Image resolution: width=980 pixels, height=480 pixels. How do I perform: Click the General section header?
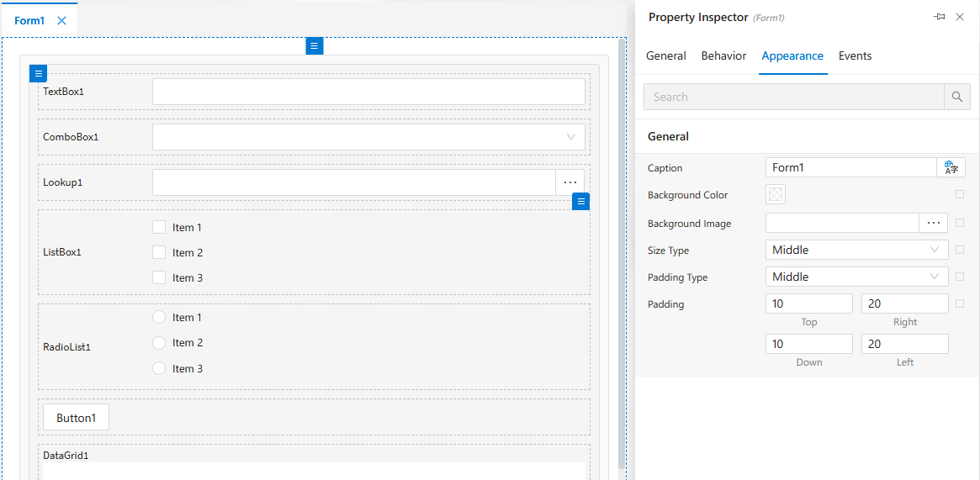click(668, 136)
